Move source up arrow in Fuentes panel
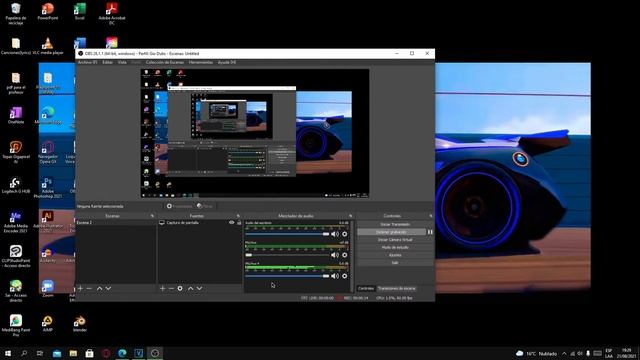This screenshot has width=640, height=360. (x=190, y=288)
